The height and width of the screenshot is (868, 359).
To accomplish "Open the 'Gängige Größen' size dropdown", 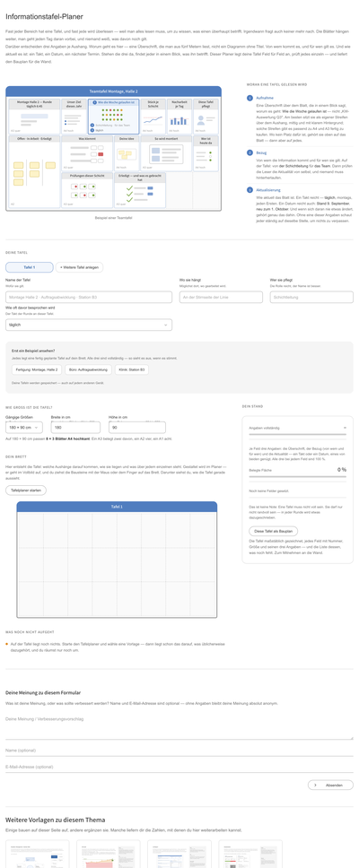I will click(23, 428).
